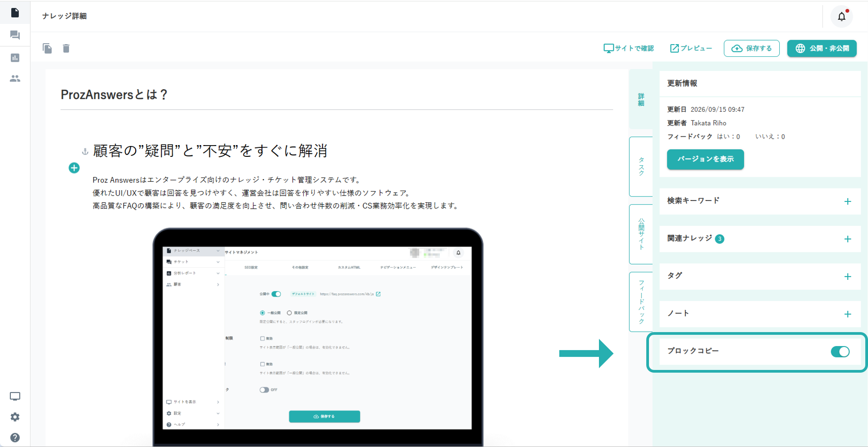Click the monitor icon to show site
Viewport: 868px width, 447px height.
click(x=15, y=397)
